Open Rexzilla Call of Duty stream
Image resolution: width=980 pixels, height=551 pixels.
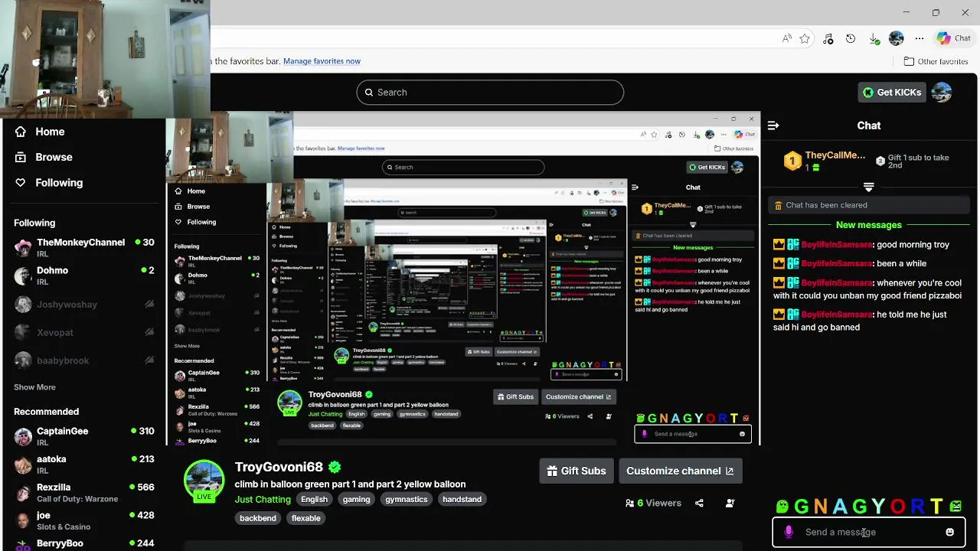coord(84,492)
